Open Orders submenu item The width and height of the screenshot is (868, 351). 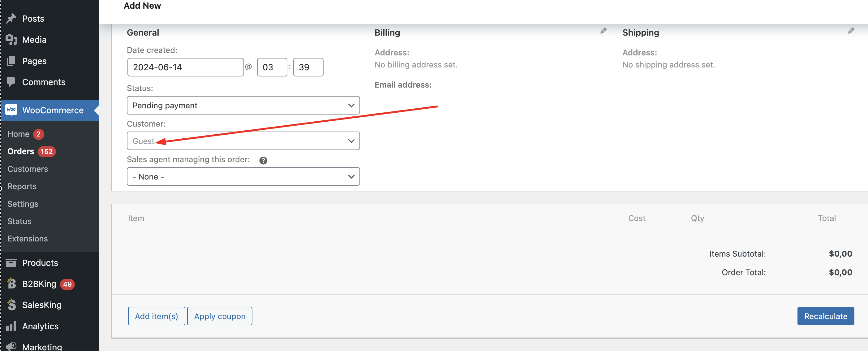click(x=20, y=151)
